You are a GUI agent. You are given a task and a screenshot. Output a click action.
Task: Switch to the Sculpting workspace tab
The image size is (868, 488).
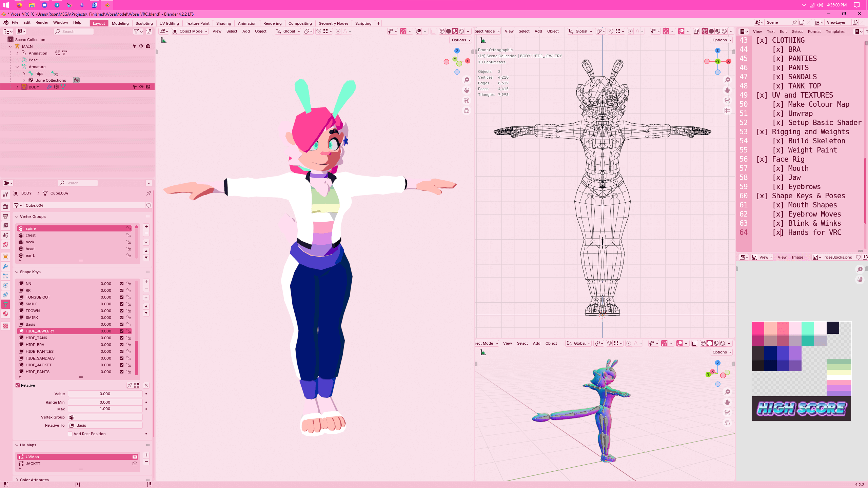[x=144, y=23]
